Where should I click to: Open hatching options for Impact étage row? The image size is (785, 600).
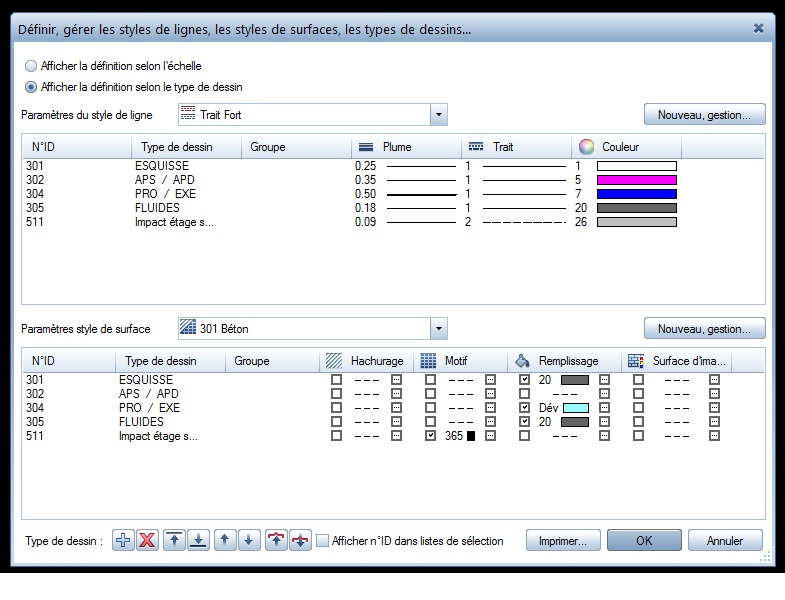pyautogui.click(x=397, y=436)
